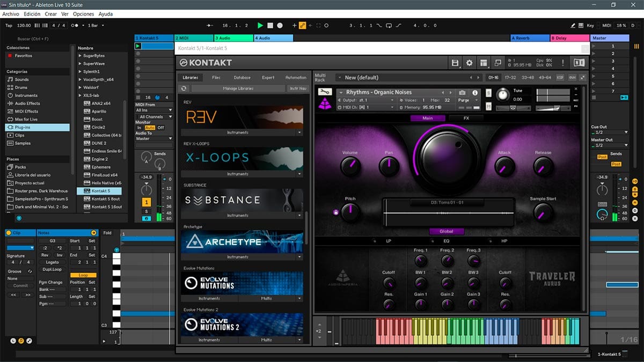This screenshot has height=362, width=644.
Task: Open the Audio To Master dropdown
Action: tap(154, 138)
